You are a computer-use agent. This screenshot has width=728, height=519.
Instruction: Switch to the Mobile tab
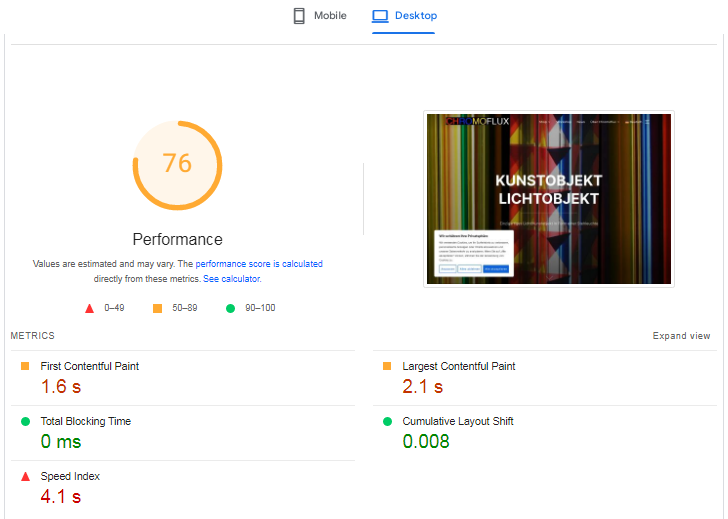point(320,16)
